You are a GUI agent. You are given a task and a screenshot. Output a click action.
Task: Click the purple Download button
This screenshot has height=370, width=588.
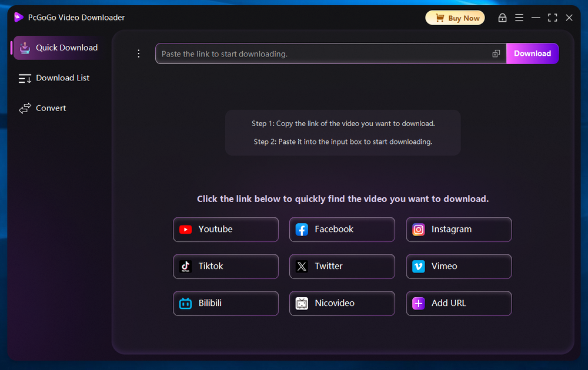532,53
